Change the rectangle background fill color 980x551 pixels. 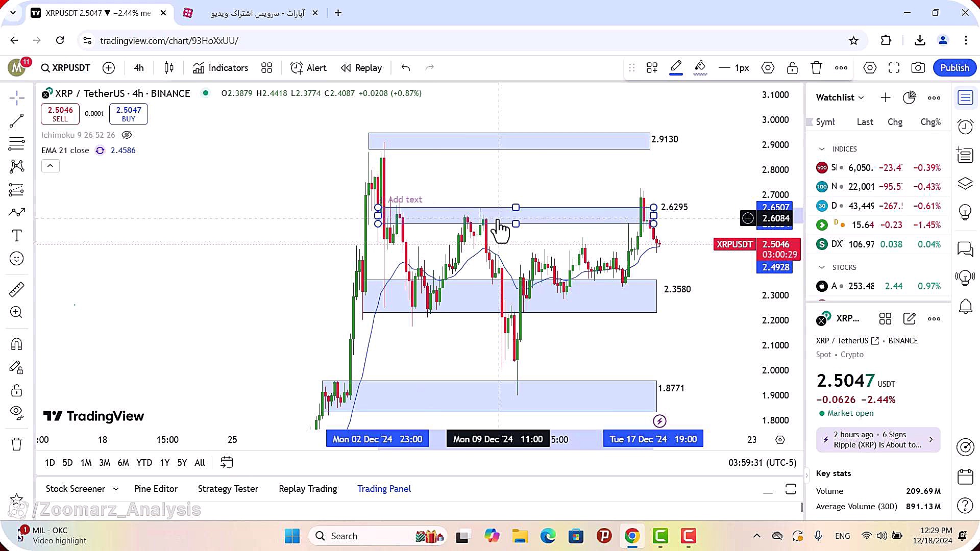pyautogui.click(x=700, y=67)
